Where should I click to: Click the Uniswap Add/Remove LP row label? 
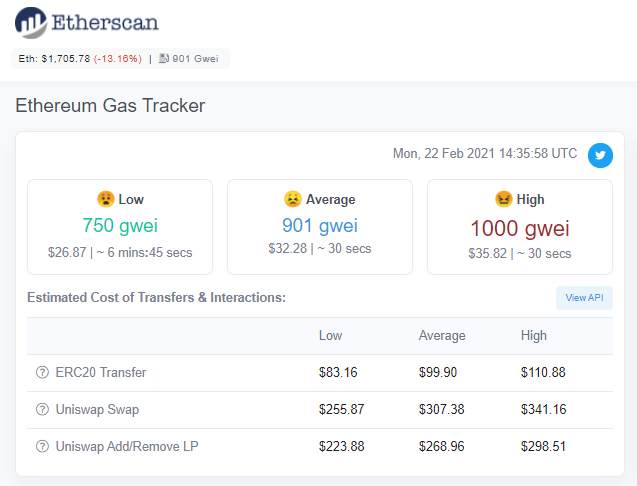(x=127, y=446)
